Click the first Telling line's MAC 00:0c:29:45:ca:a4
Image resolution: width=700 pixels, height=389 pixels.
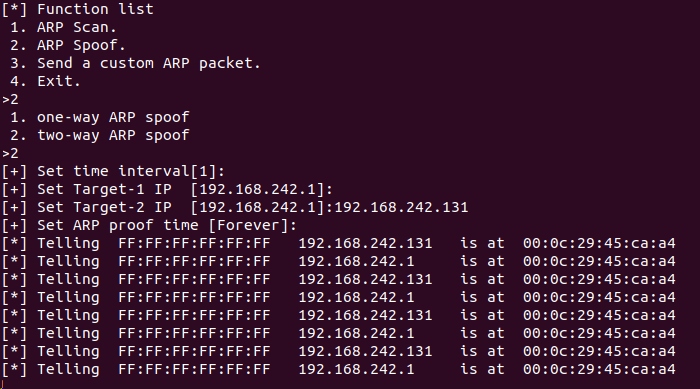pyautogui.click(x=599, y=243)
